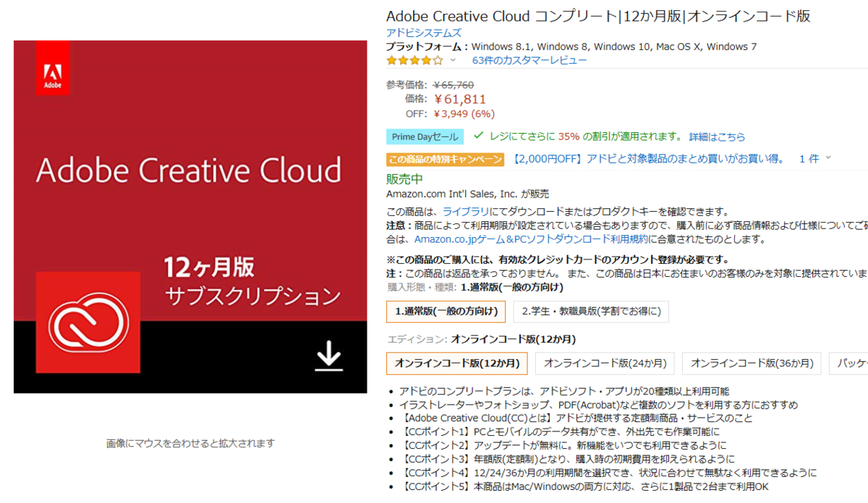Click the Adobe logo on product image
Viewport: 868px width, 503px height.
click(53, 68)
